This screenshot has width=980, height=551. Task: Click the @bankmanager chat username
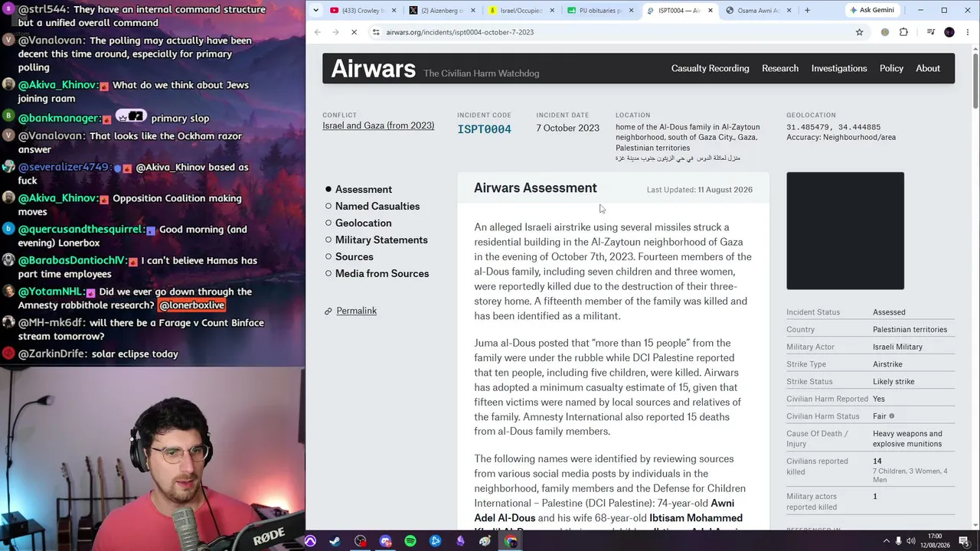pos(59,118)
